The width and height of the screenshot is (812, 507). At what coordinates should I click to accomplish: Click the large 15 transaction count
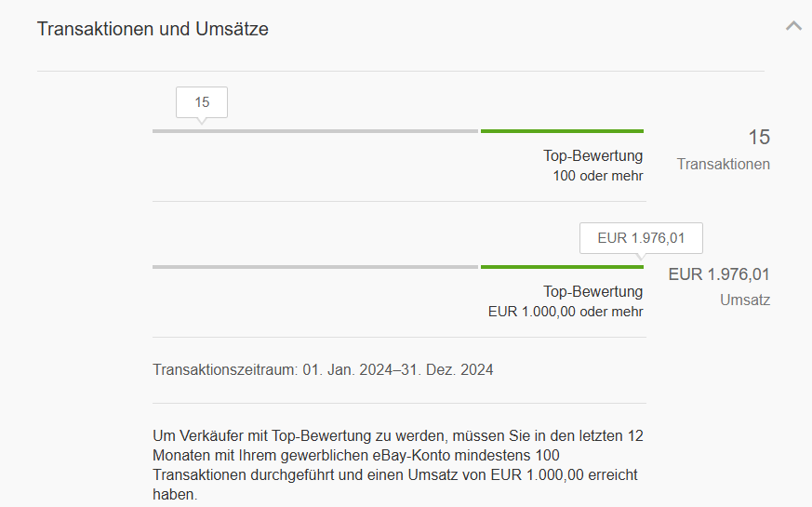759,138
